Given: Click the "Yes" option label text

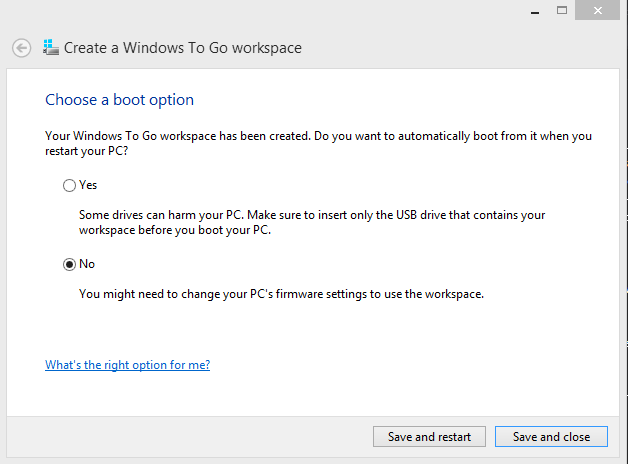Looking at the screenshot, I should click(88, 185).
